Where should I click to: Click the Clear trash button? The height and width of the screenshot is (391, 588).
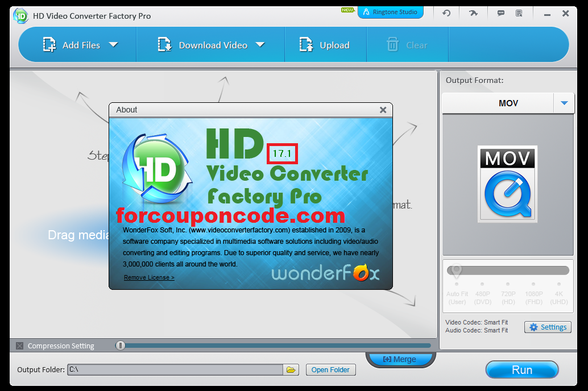(407, 45)
